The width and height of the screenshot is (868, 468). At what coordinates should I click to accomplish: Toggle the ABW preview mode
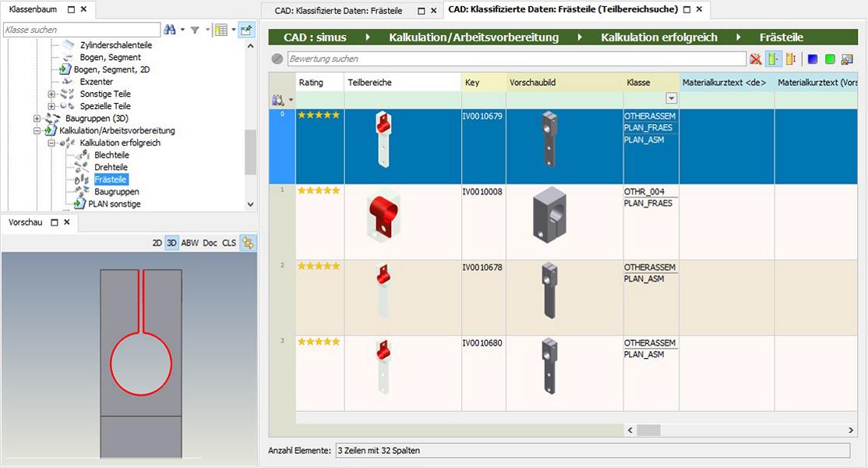coord(190,243)
